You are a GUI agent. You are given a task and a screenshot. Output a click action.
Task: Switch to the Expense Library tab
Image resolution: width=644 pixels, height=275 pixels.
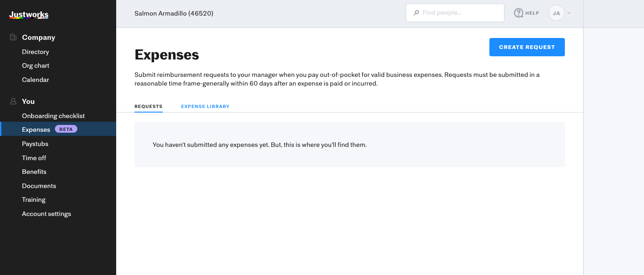pos(205,107)
